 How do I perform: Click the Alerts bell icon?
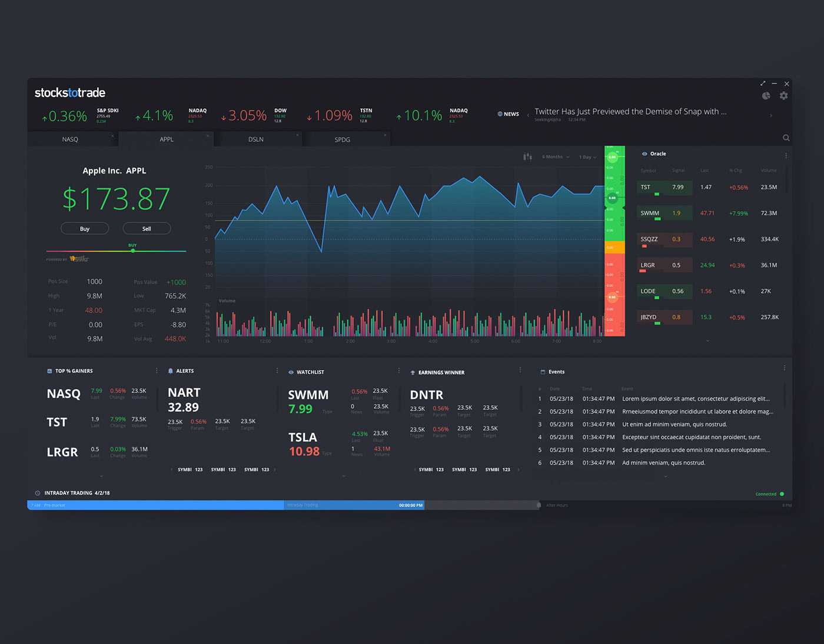pos(171,371)
